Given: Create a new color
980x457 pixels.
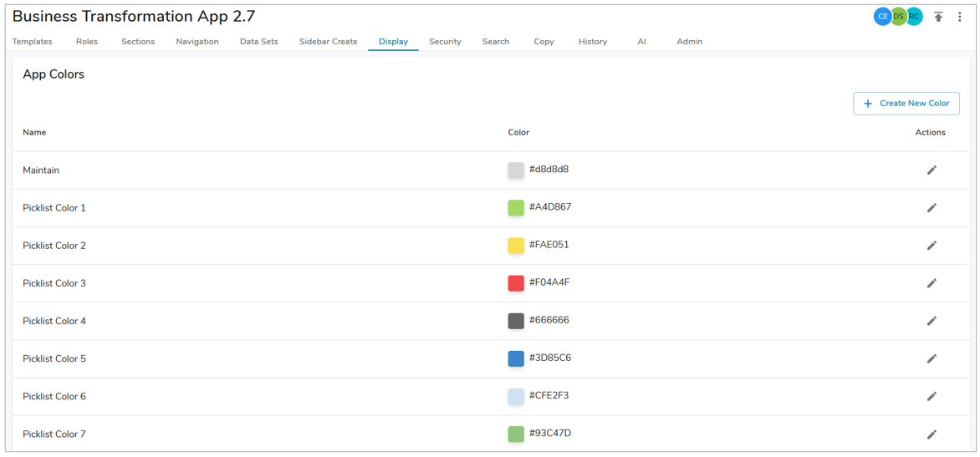Looking at the screenshot, I should point(906,104).
